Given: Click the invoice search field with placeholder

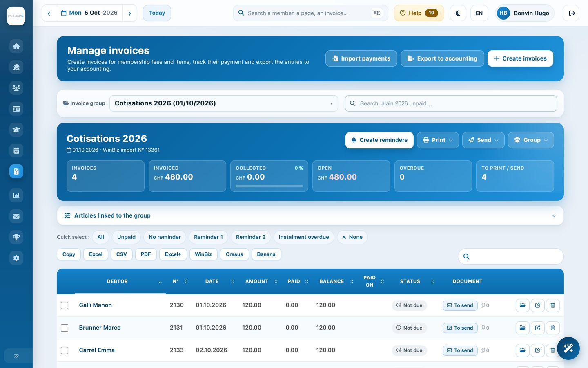Looking at the screenshot, I should pos(451,103).
